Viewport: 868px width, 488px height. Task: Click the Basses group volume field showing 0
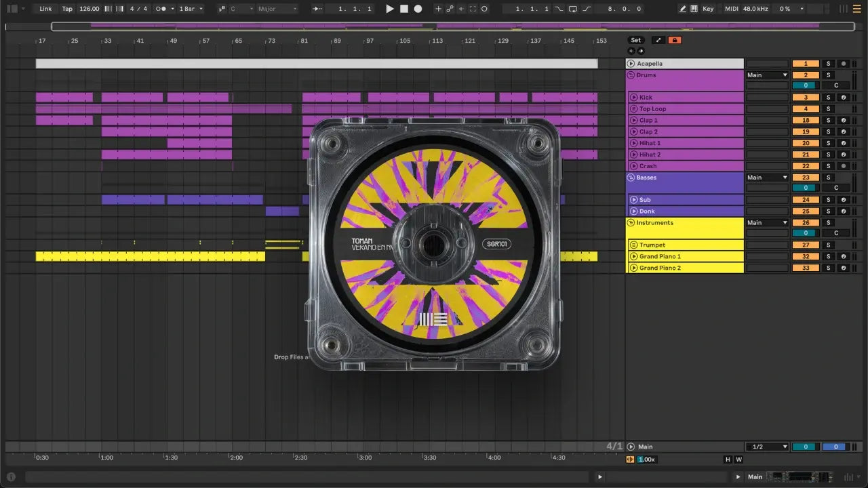[806, 188]
